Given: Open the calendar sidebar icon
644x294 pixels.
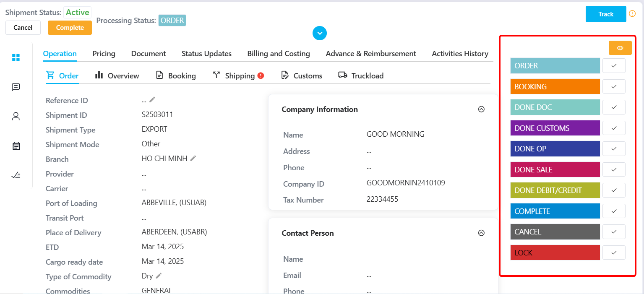Looking at the screenshot, I should pyautogui.click(x=16, y=146).
